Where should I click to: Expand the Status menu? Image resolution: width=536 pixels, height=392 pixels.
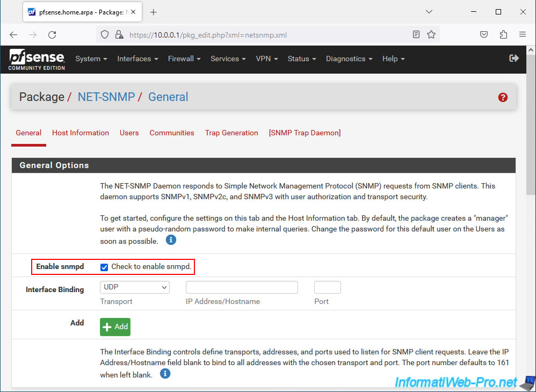[302, 59]
